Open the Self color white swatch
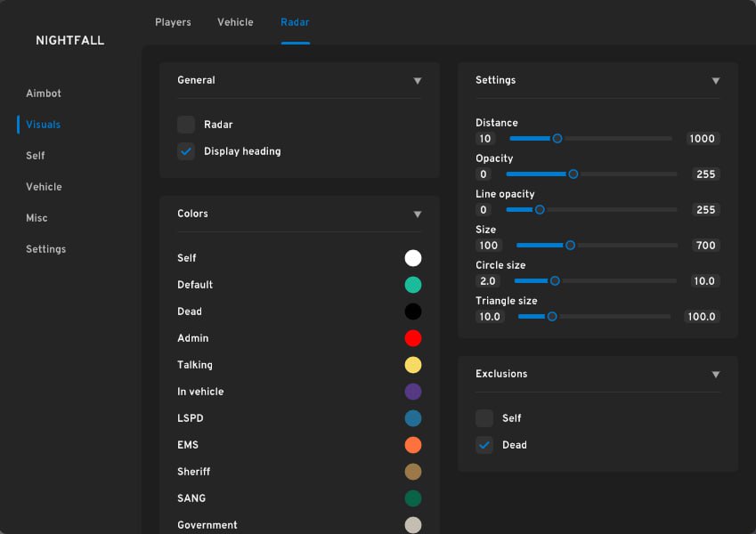Viewport: 756px width, 534px height. [x=413, y=258]
